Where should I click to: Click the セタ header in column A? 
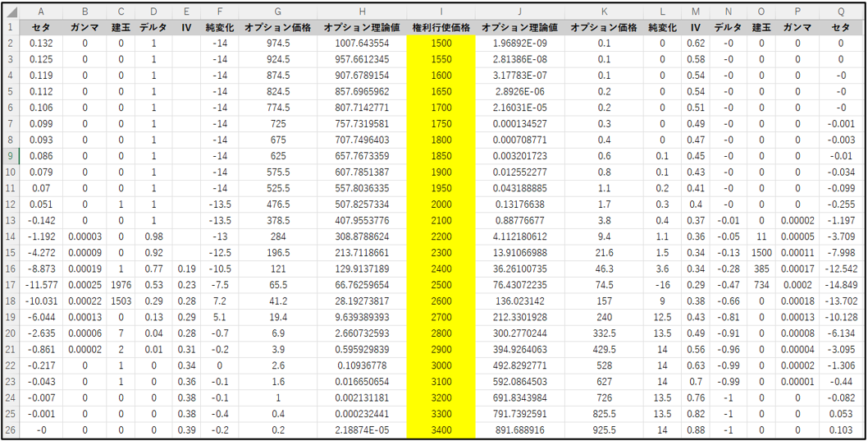pyautogui.click(x=41, y=27)
